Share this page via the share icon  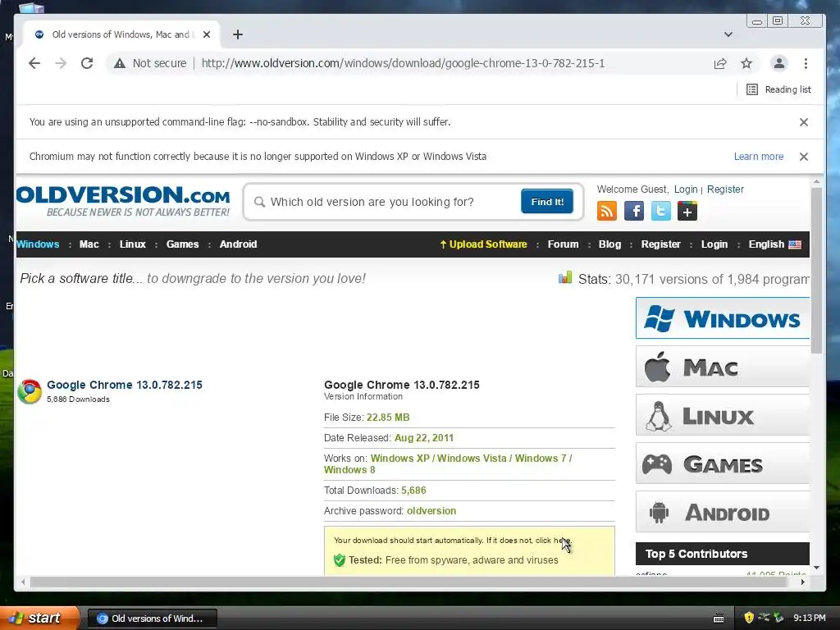click(720, 63)
